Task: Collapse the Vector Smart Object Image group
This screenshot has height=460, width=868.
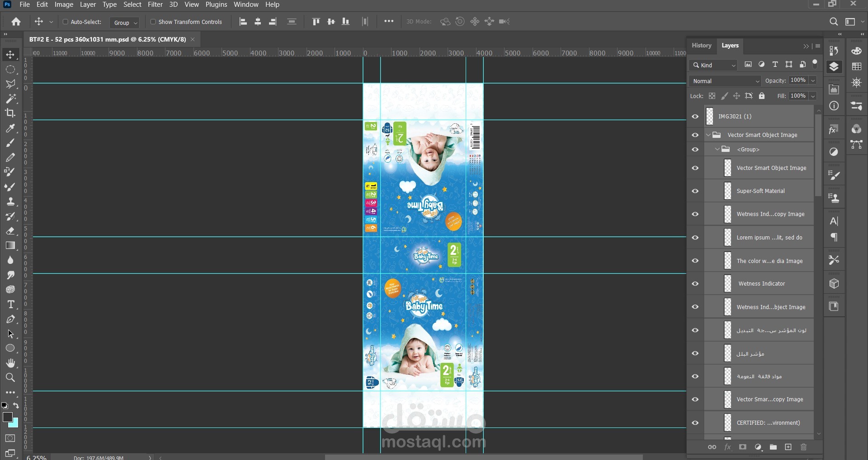Action: coord(708,135)
